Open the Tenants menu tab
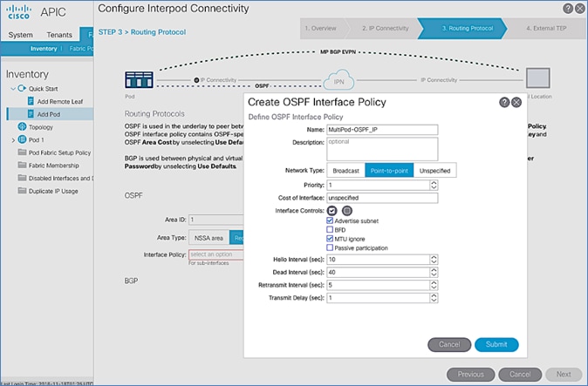Screen dimensions: 588x386 coord(59,35)
